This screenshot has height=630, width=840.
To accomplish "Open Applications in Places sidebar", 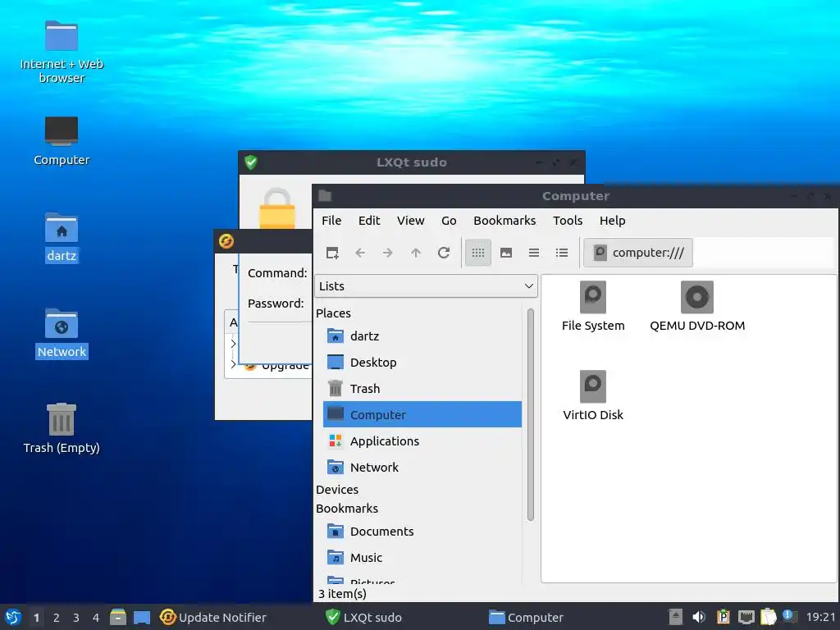I will pos(384,441).
